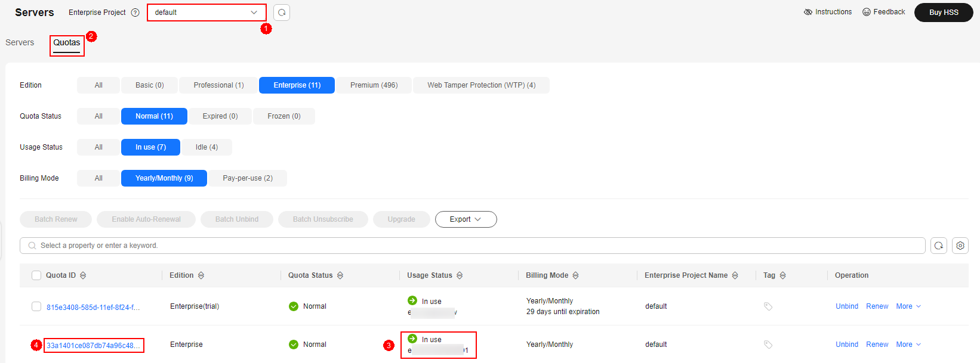Filter by Idle (4) usage status
This screenshot has height=363, width=980.
(x=207, y=147)
